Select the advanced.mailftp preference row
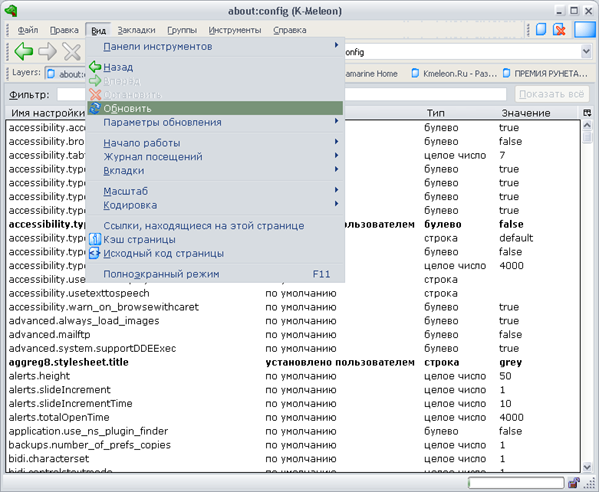599x492 pixels. (293, 334)
